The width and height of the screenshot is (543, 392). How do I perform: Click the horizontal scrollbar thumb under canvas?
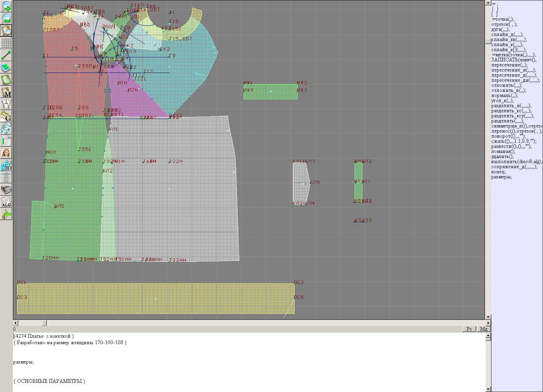44,323
